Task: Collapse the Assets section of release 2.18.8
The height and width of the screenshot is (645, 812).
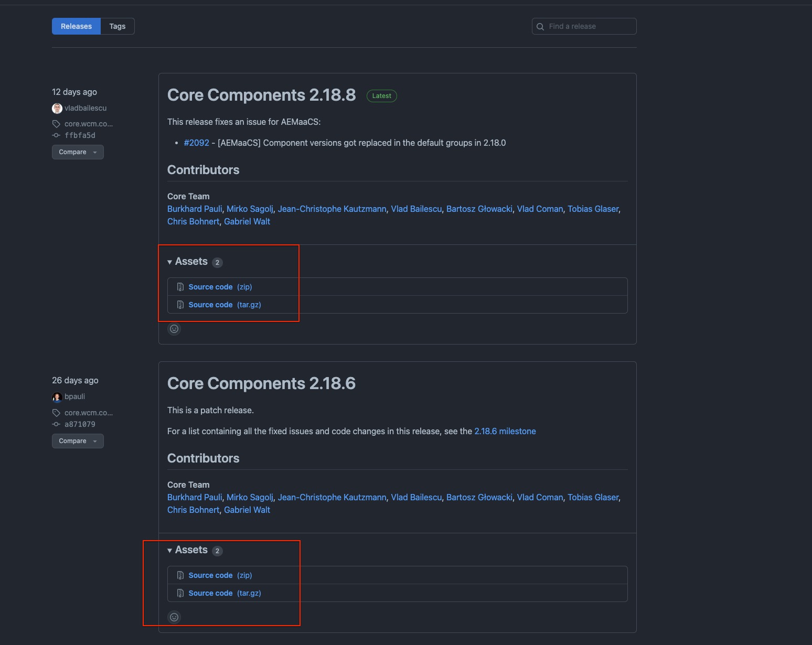Action: click(x=170, y=261)
